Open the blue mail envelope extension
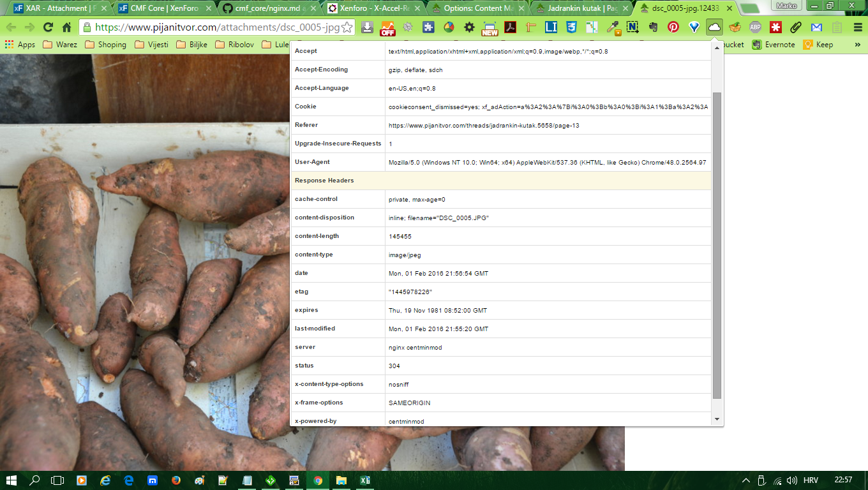Image resolution: width=868 pixels, height=490 pixels. tap(816, 27)
